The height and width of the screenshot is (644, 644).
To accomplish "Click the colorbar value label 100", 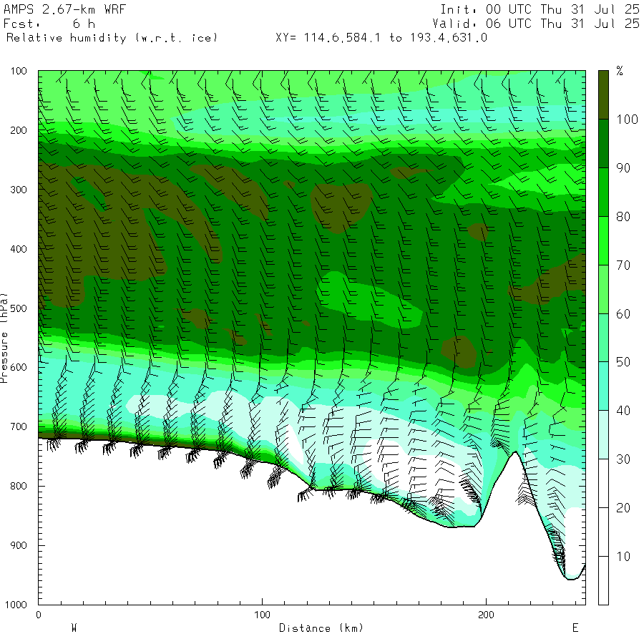I will pyautogui.click(x=627, y=119).
